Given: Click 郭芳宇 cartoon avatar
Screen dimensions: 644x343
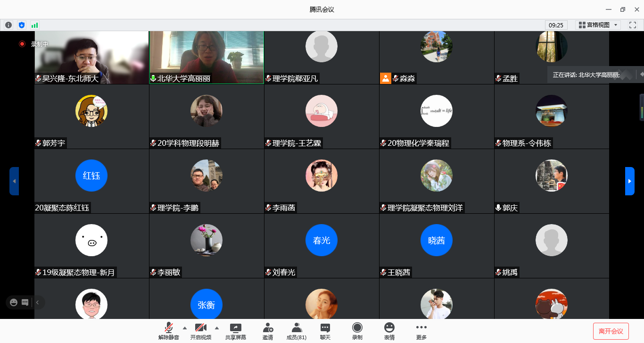Looking at the screenshot, I should [x=91, y=111].
